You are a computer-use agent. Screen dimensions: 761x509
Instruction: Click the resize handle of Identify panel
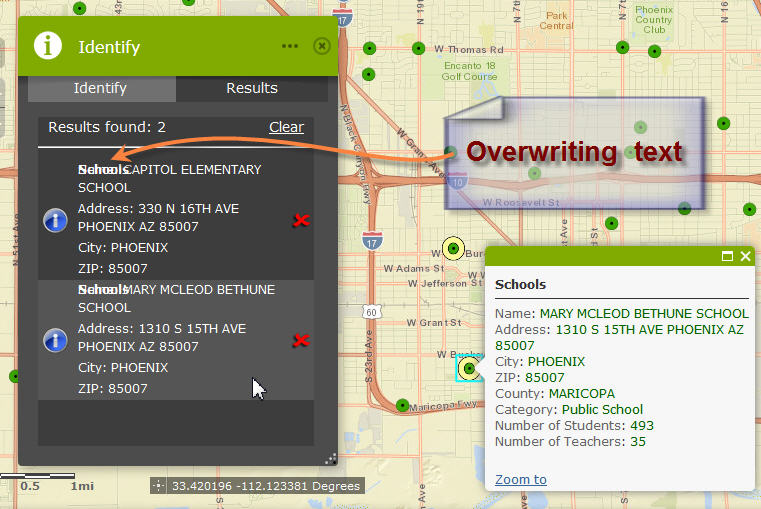(331, 459)
